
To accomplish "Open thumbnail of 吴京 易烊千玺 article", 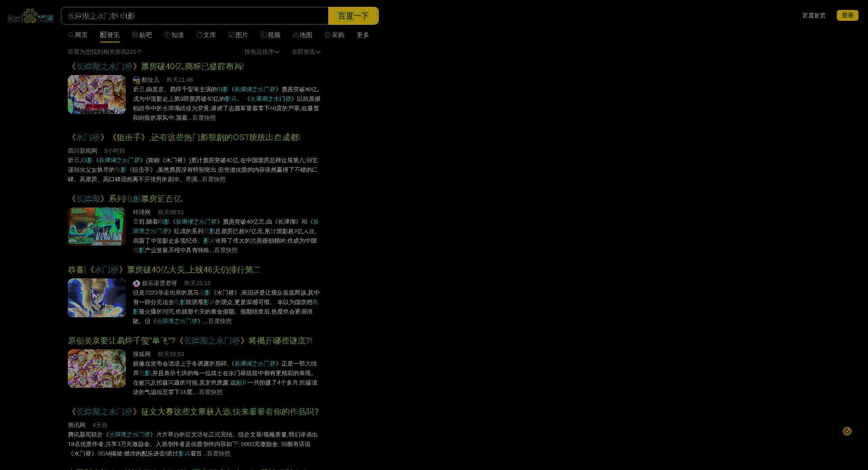I will (x=97, y=369).
